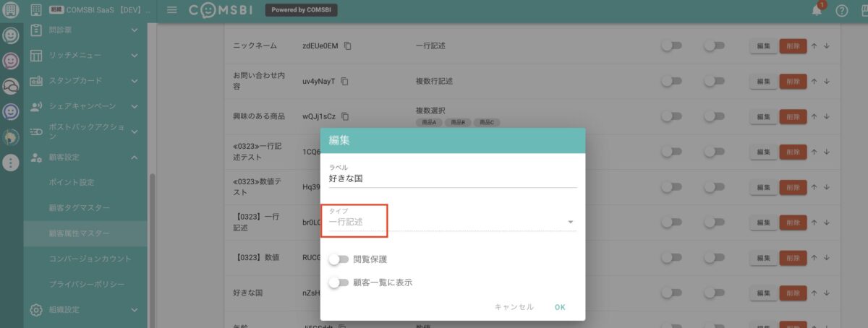Image resolution: width=868 pixels, height=328 pixels.
Task: Click the help question mark icon
Action: click(841, 11)
